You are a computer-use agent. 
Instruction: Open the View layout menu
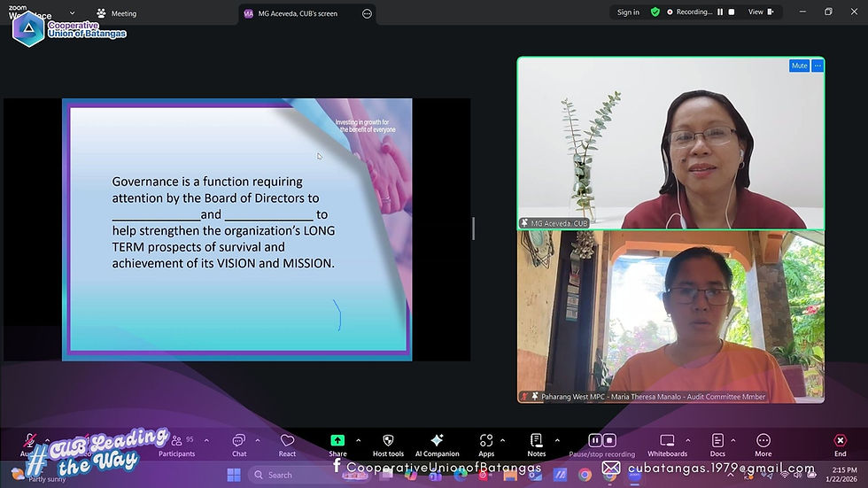[x=761, y=12]
